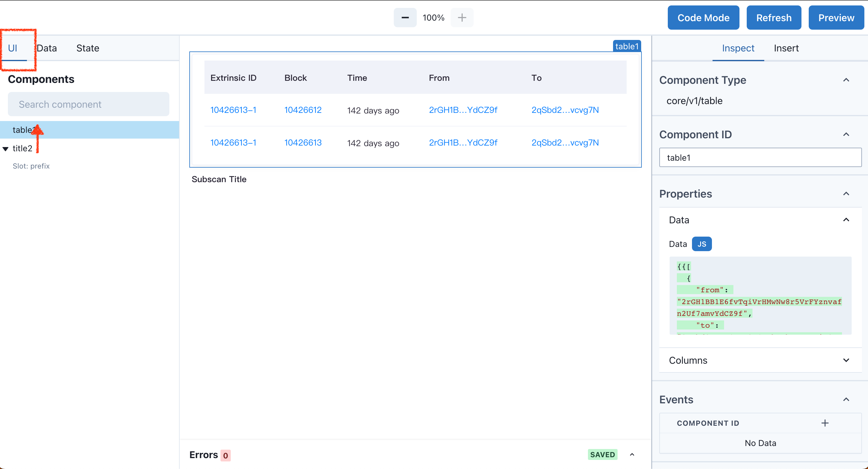Click the core/v1/table component type value

tap(694, 101)
